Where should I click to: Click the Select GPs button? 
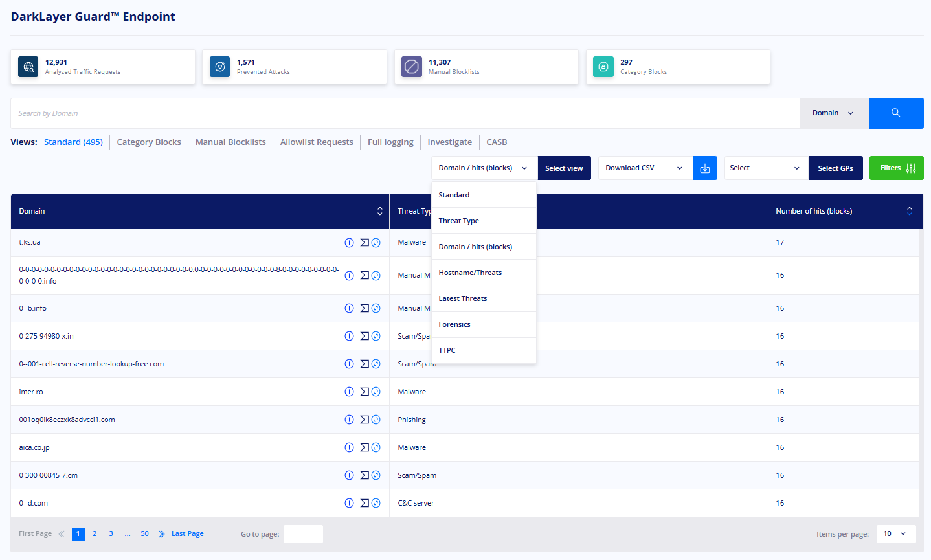tap(835, 168)
